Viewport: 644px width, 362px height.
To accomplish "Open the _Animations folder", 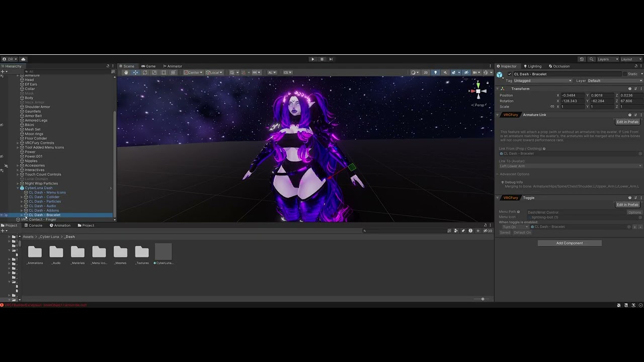I will click(35, 254).
